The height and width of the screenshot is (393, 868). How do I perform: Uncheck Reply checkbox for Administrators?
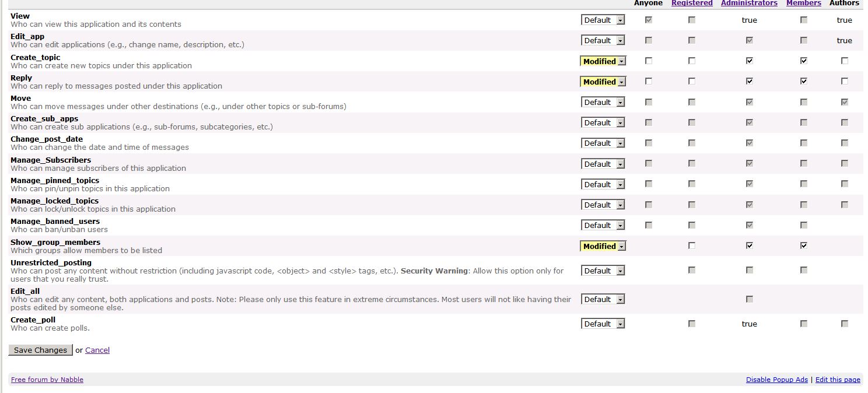750,82
